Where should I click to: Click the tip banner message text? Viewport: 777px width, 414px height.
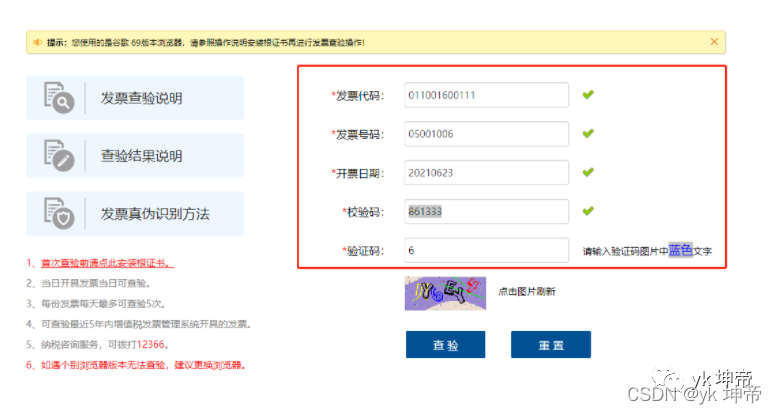pos(206,43)
